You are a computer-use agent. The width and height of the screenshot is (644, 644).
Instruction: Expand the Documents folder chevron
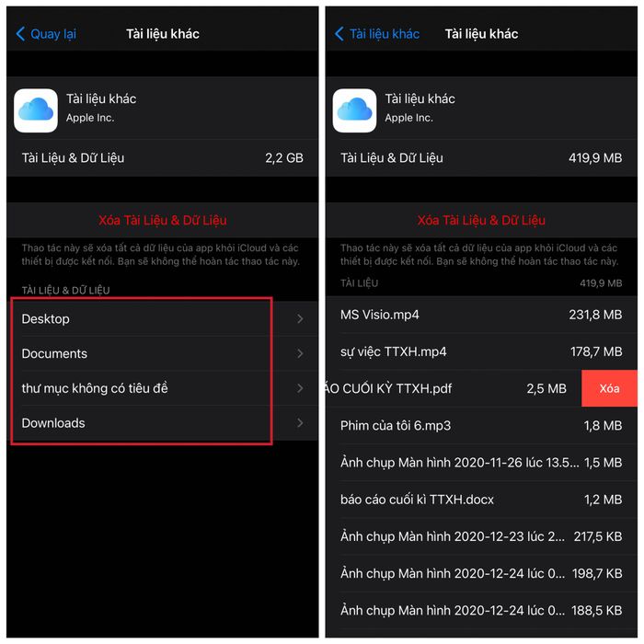[x=300, y=353]
